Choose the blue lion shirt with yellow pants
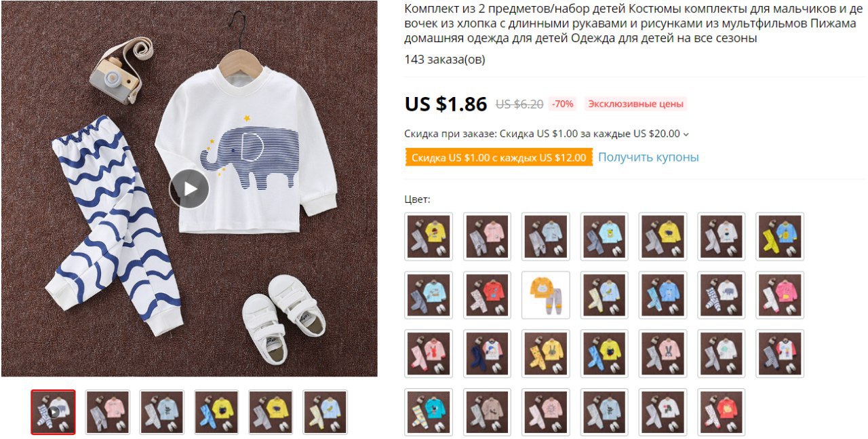Image resolution: width=868 pixels, height=439 pixels. [781, 237]
